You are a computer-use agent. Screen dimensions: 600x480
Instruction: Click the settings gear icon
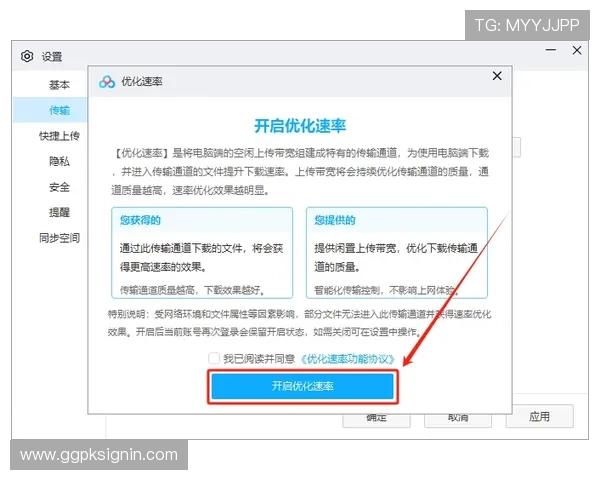(x=27, y=56)
